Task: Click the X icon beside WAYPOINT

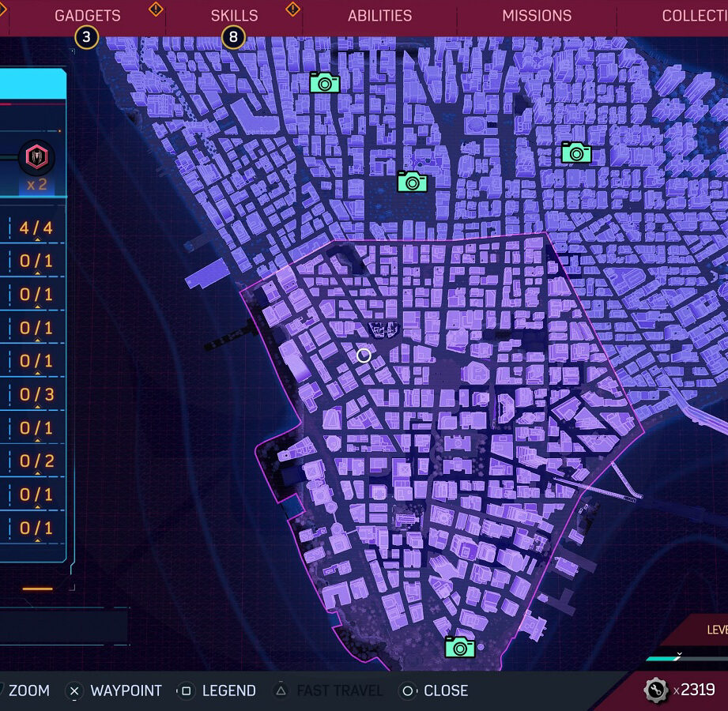Action: point(74,691)
